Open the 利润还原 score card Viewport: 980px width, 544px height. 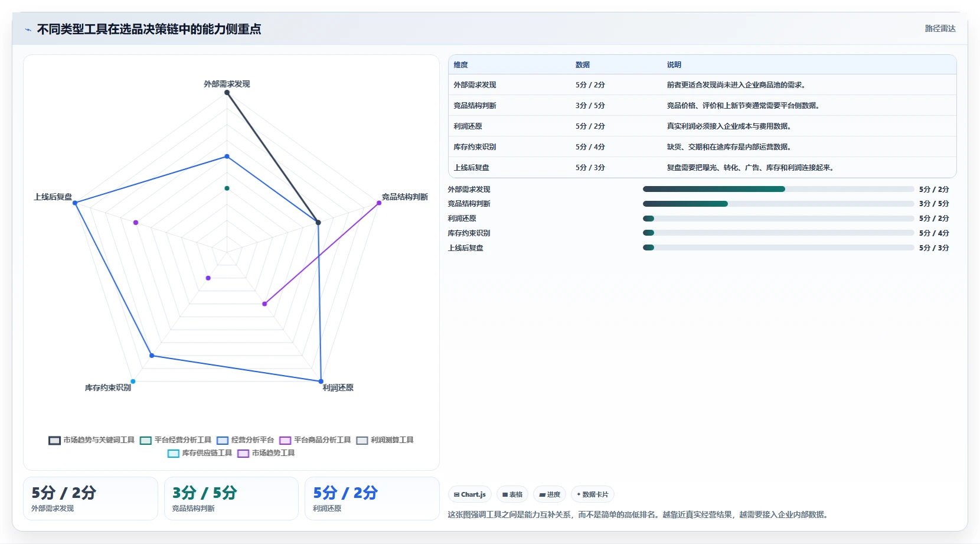[372, 499]
